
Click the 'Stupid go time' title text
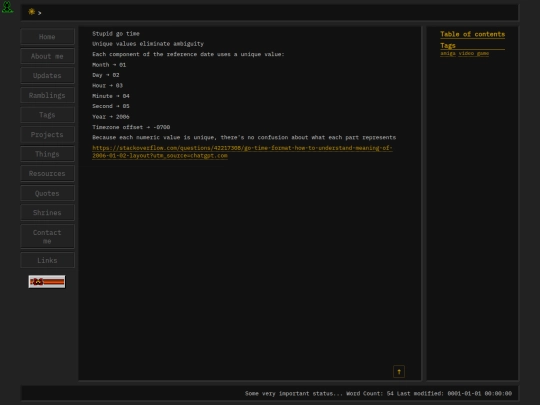pos(116,33)
